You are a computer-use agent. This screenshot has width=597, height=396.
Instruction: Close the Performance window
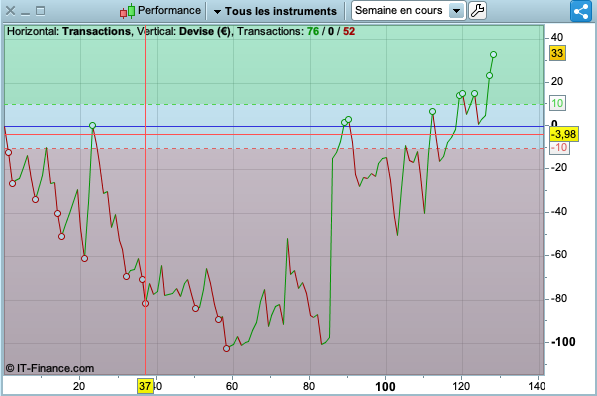click(x=11, y=11)
